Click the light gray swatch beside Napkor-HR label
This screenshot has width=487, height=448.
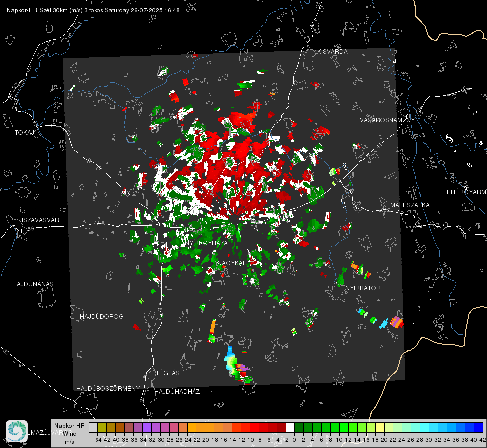93,427
